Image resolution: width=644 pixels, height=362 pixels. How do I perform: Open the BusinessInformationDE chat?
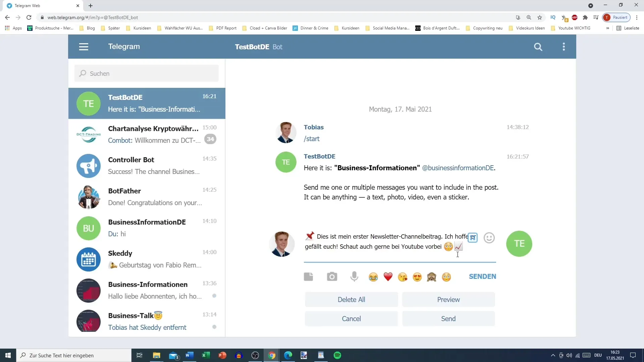coord(147,228)
